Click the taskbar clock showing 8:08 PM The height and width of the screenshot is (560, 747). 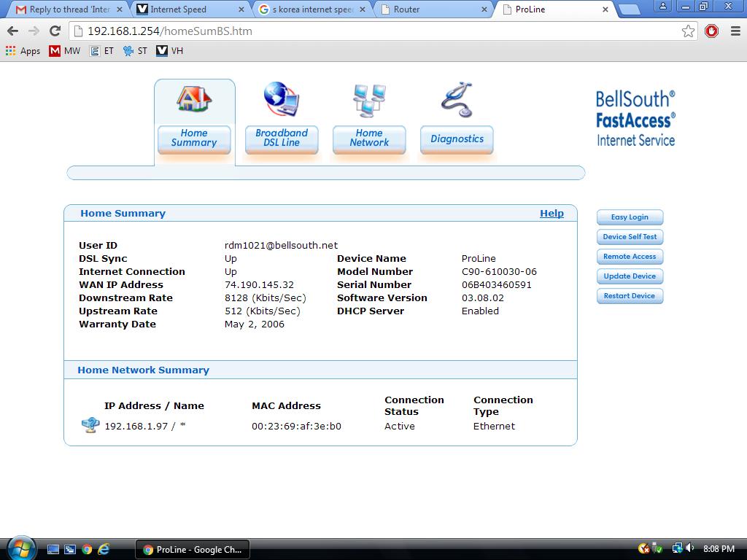click(719, 549)
